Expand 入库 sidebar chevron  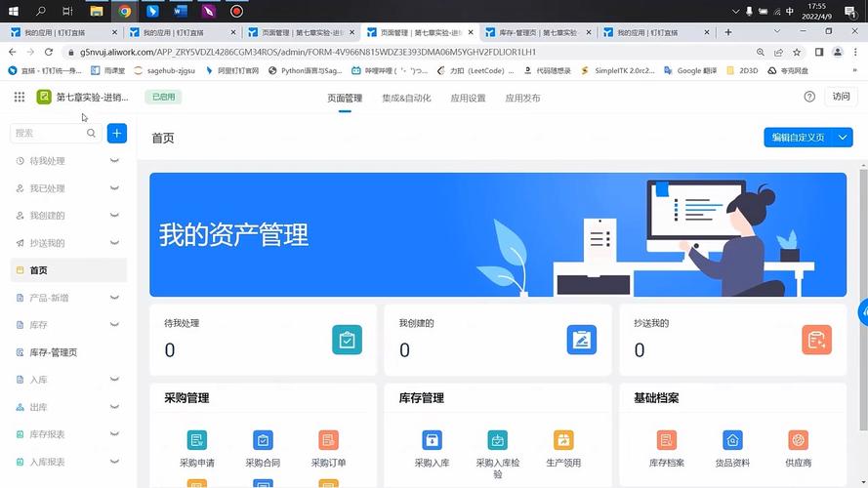(114, 380)
